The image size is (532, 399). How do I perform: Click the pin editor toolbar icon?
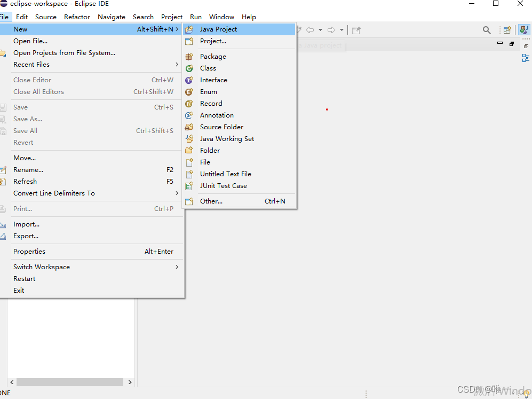(356, 30)
